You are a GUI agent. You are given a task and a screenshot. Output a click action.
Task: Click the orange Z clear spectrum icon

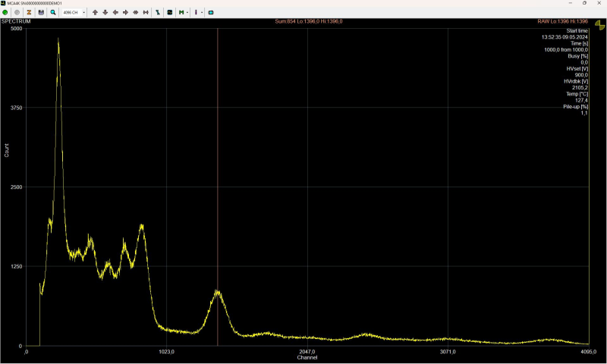tap(29, 12)
